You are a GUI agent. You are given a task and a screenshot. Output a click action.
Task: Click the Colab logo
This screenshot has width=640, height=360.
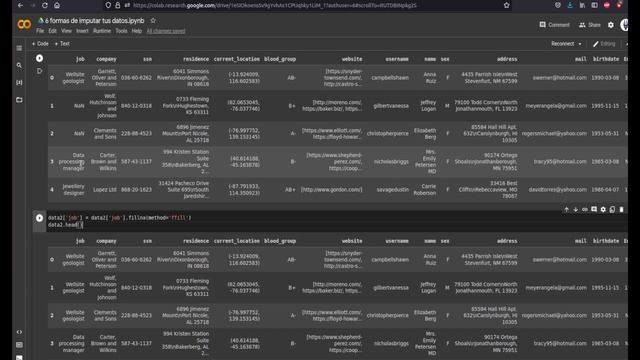[24, 24]
